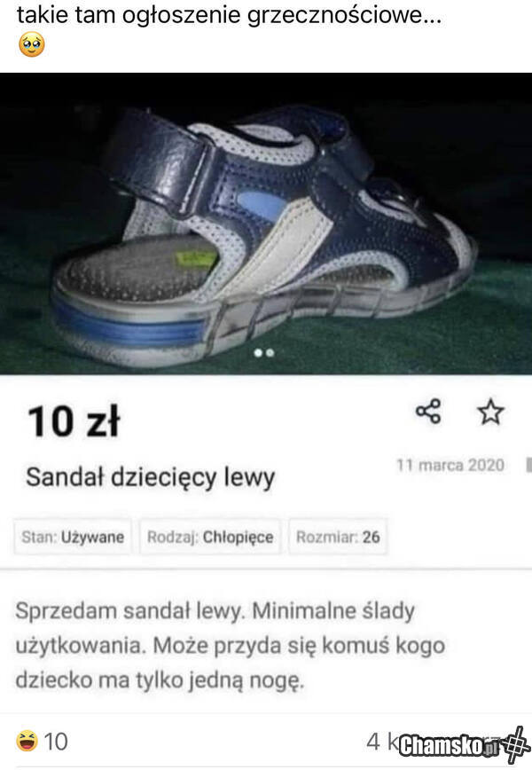Select the first image carousel dot
Screen dimensions: 532x770
pyautogui.click(x=258, y=352)
